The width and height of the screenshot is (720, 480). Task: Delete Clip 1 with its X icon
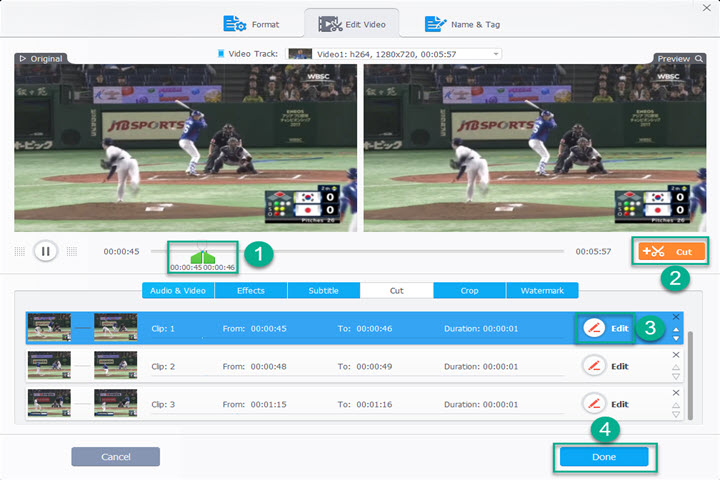676,317
